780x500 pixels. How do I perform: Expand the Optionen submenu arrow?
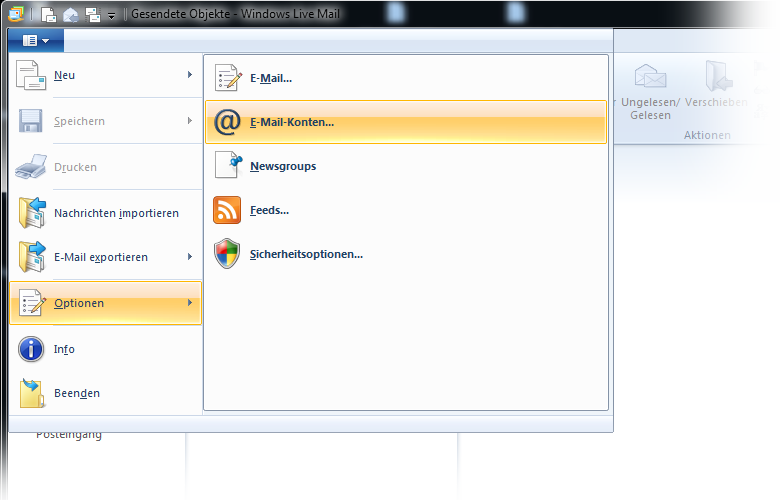pos(189,303)
